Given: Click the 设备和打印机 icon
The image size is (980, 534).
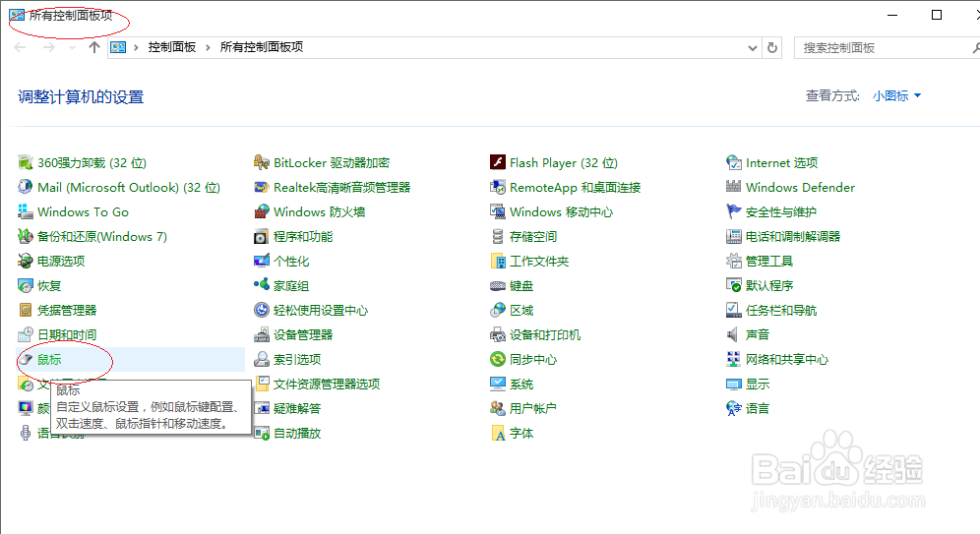Looking at the screenshot, I should coord(498,334).
